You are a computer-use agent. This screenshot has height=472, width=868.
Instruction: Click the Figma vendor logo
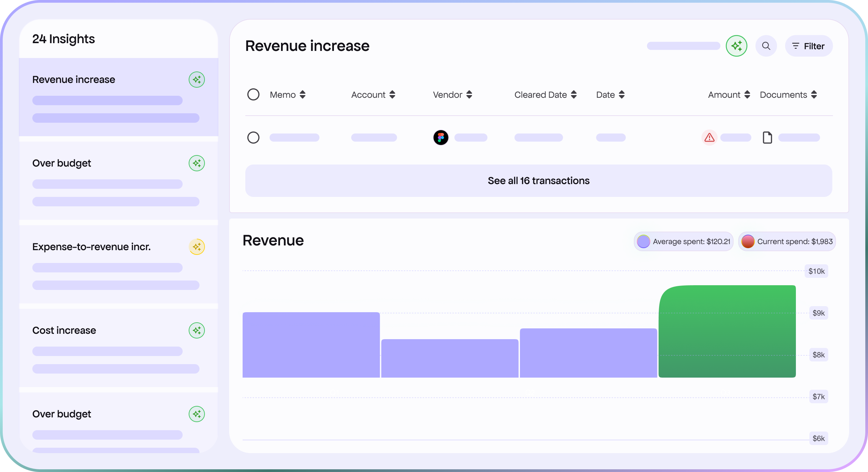441,138
